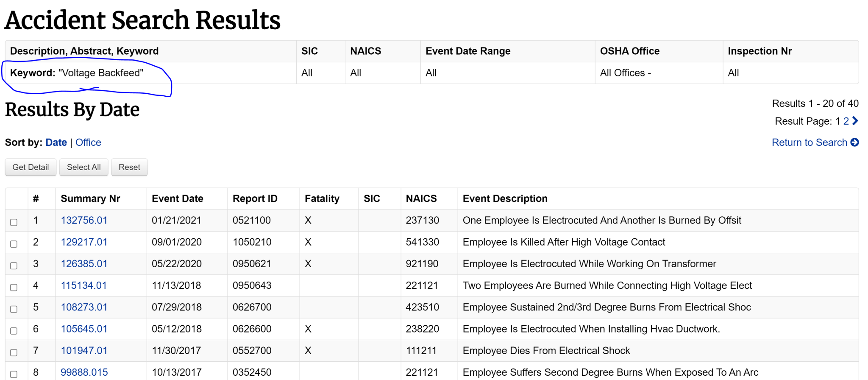
Task: Enable checkbox next to summary 129217.01
Action: pos(14,244)
